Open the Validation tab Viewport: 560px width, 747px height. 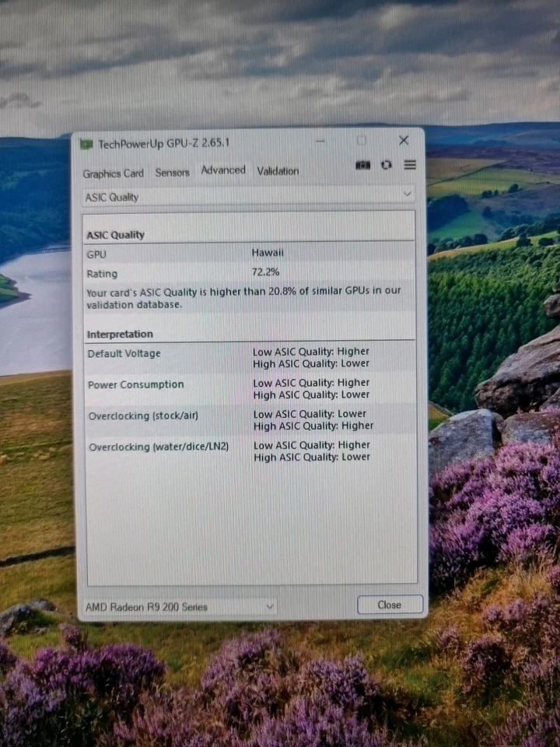click(x=278, y=171)
